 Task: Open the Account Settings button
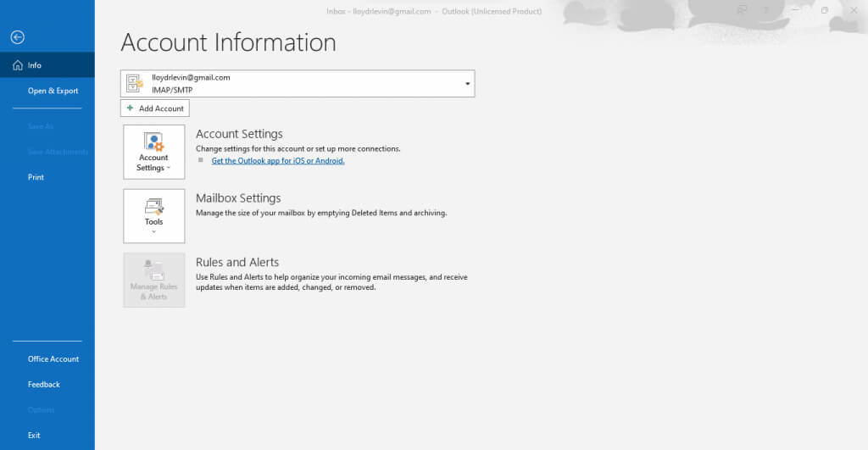(154, 152)
